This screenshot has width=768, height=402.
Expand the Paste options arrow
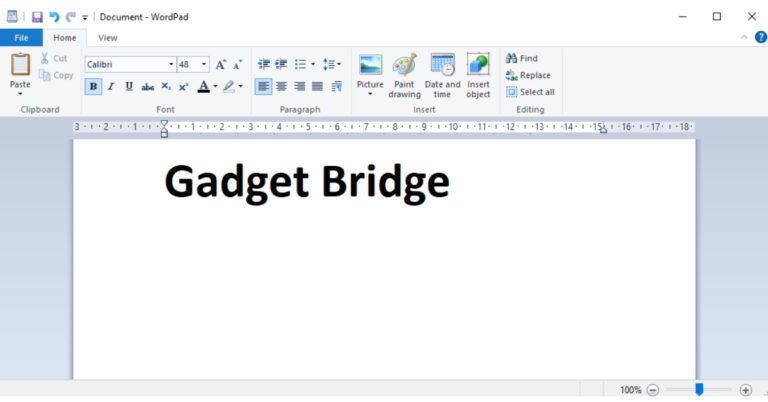pyautogui.click(x=20, y=94)
